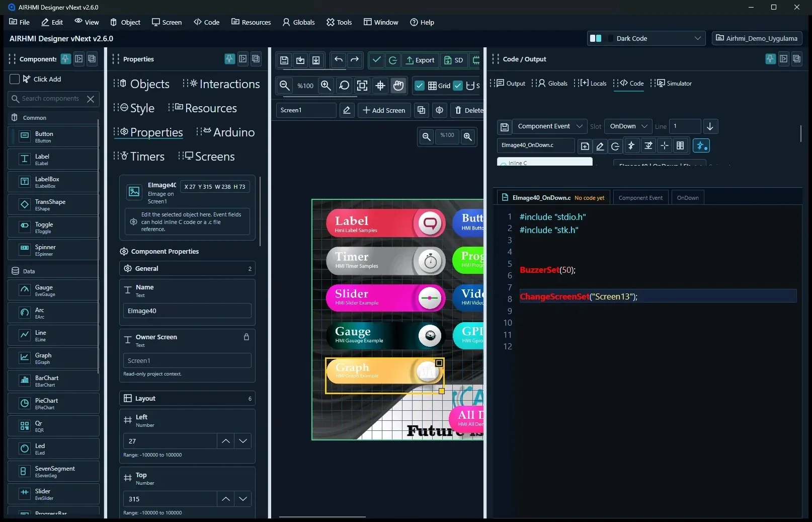Open the OnDown slot dropdown
Image resolution: width=812 pixels, height=522 pixels.
click(628, 126)
